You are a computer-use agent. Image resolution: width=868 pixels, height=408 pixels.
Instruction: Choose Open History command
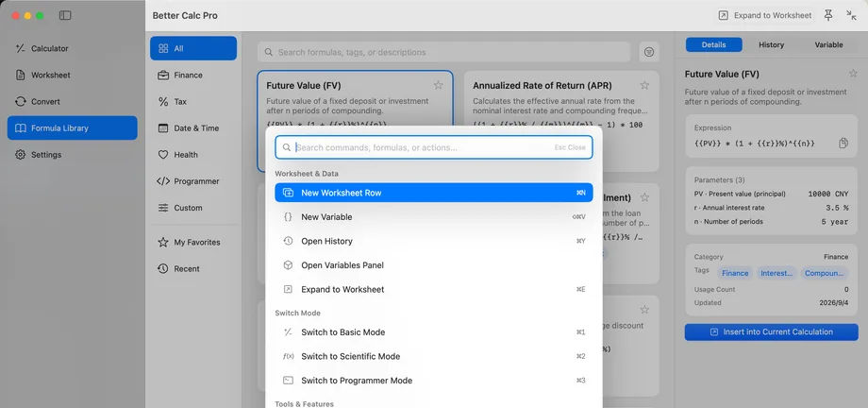[434, 241]
